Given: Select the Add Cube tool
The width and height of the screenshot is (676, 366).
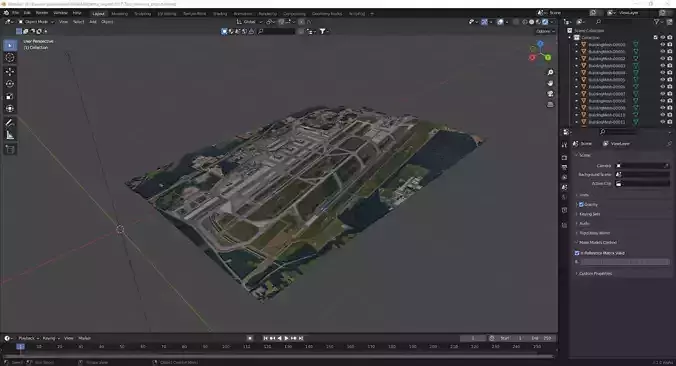Looking at the screenshot, I should [10, 149].
